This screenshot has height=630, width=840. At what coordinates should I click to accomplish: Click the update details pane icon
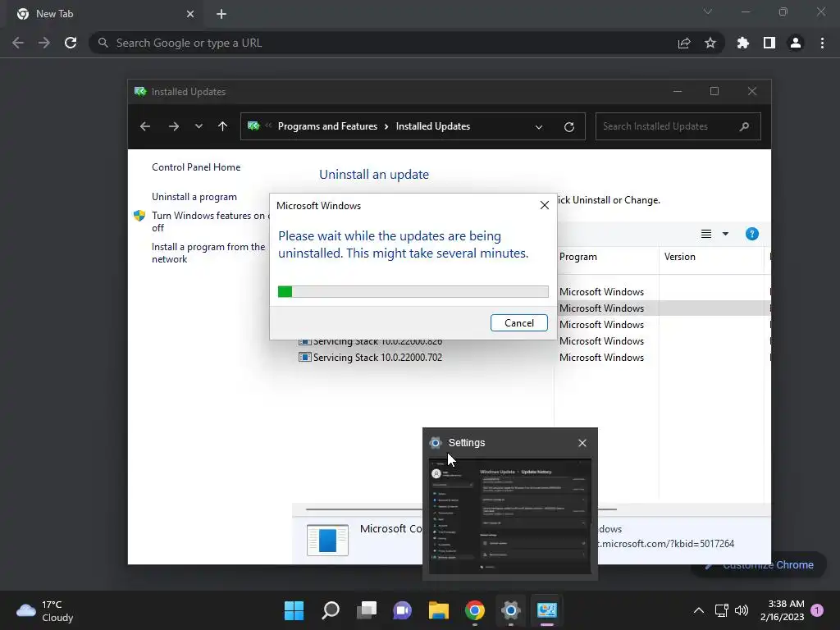pos(327,540)
